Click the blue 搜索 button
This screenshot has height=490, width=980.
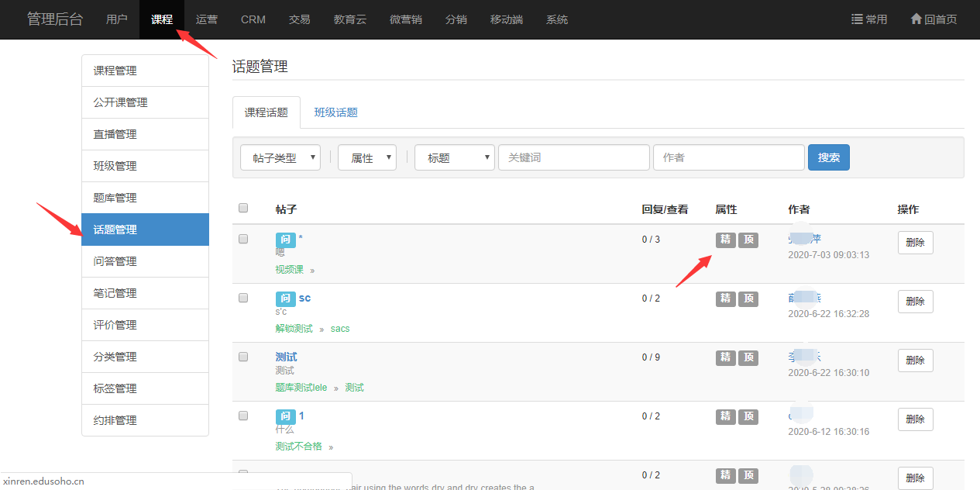[828, 157]
